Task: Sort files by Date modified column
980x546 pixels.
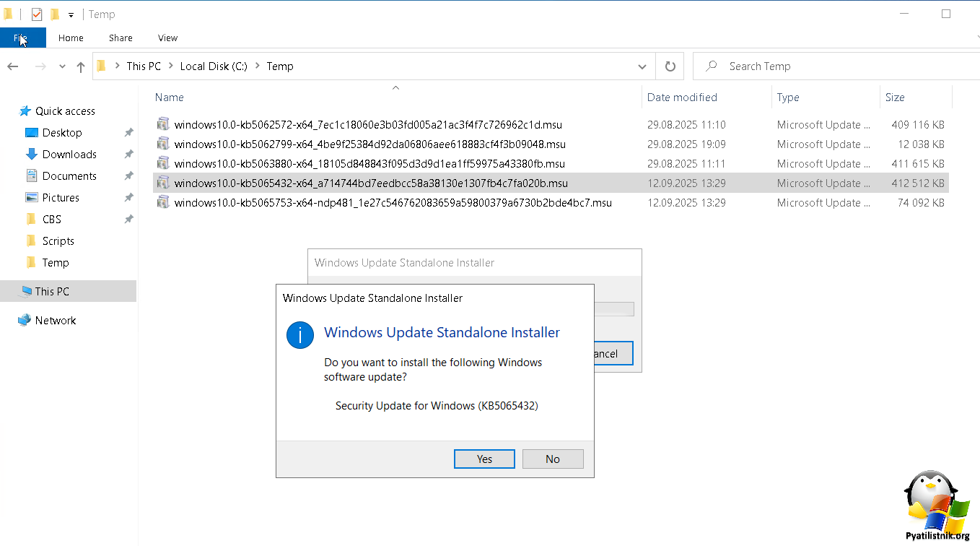Action: click(x=682, y=97)
